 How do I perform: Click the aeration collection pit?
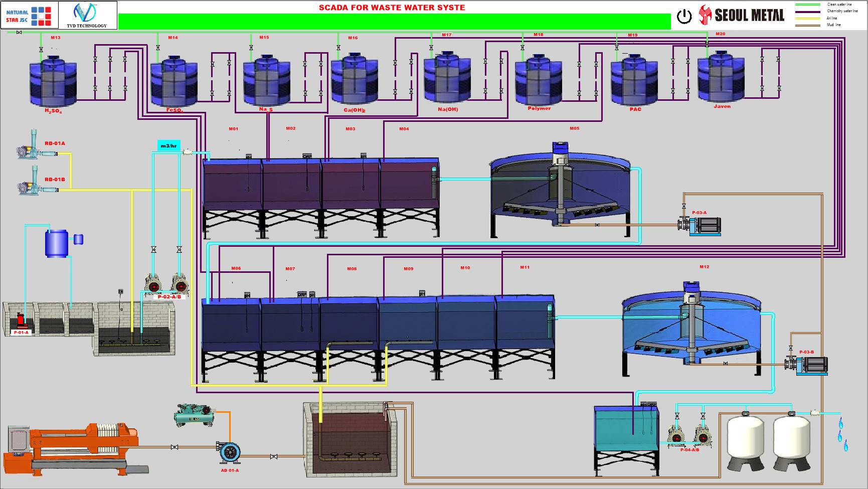[134, 329]
